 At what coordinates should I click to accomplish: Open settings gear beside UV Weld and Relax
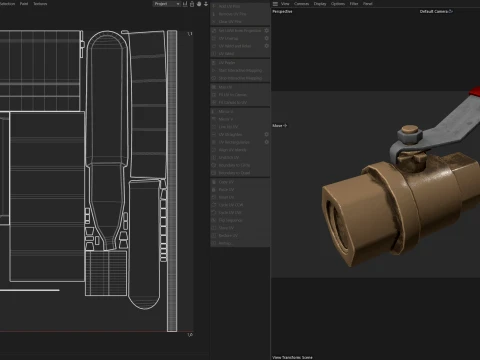(x=266, y=46)
